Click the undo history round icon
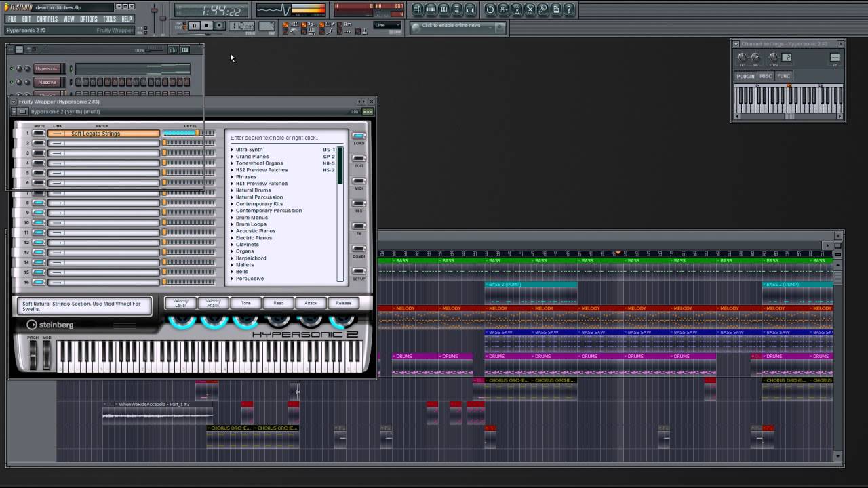Image resolution: width=868 pixels, height=488 pixels. click(x=490, y=9)
